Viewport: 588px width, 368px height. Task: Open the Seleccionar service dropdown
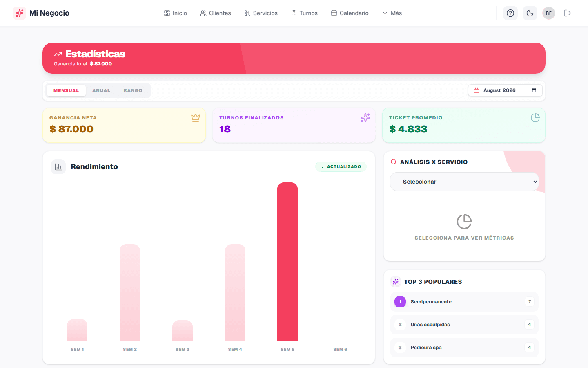[x=464, y=182]
